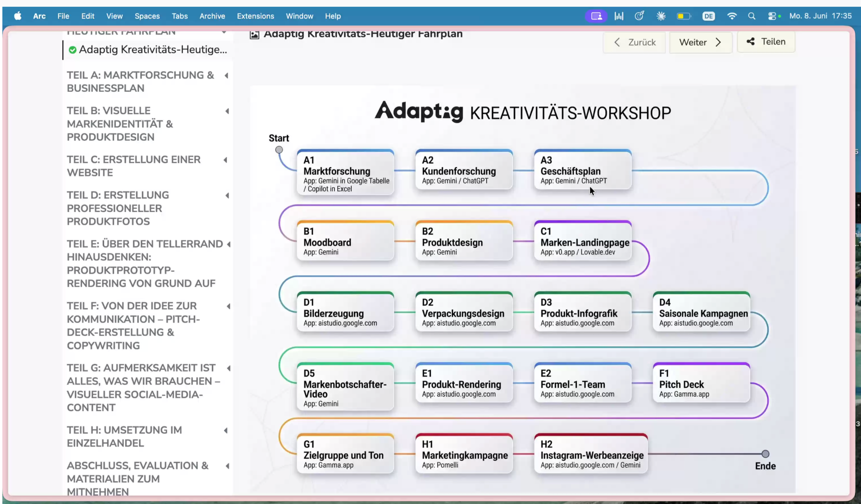This screenshot has height=504, width=861.
Task: Click the Start label on the roadmap
Action: pyautogui.click(x=279, y=138)
